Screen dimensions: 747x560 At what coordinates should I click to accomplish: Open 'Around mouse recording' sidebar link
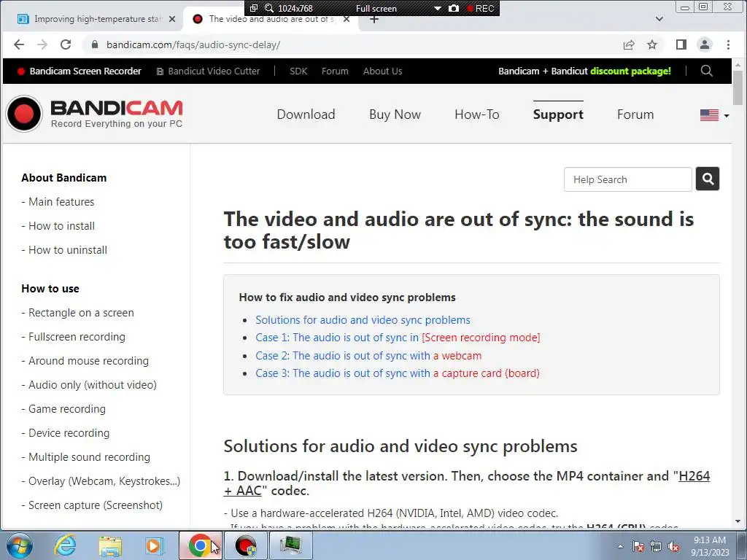coord(88,361)
